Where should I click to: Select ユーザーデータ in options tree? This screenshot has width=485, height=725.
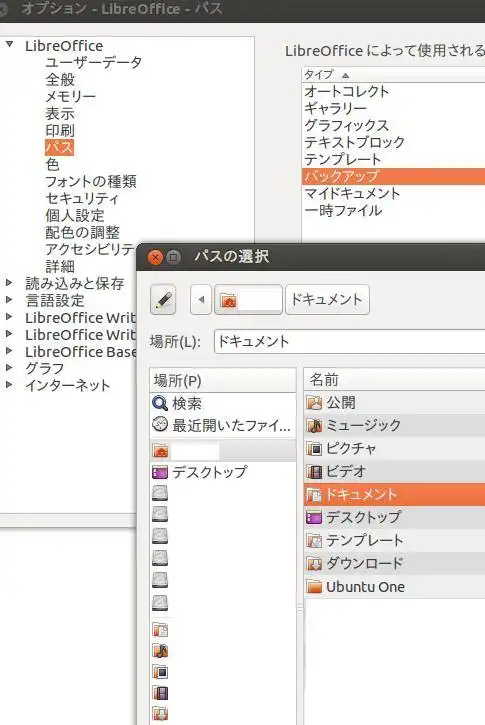[x=93, y=62]
